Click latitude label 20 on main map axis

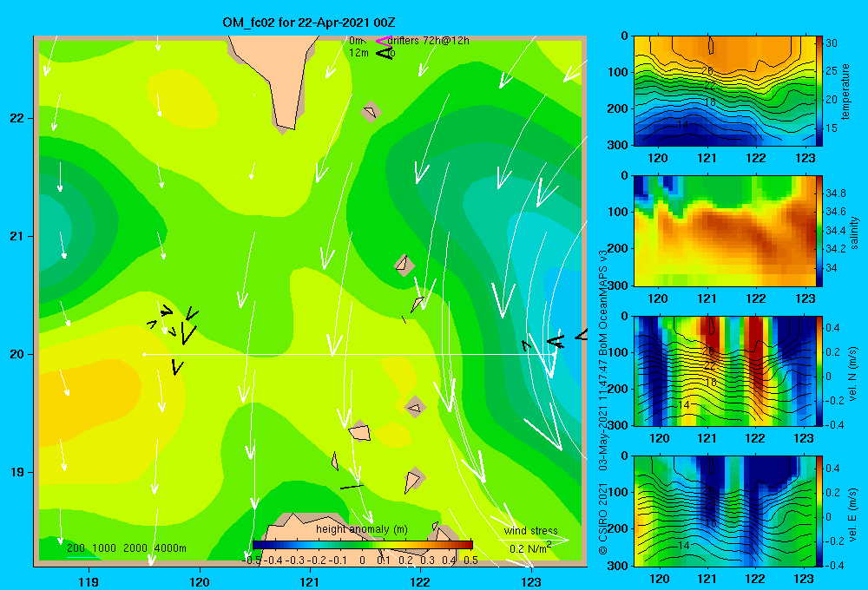(x=16, y=354)
